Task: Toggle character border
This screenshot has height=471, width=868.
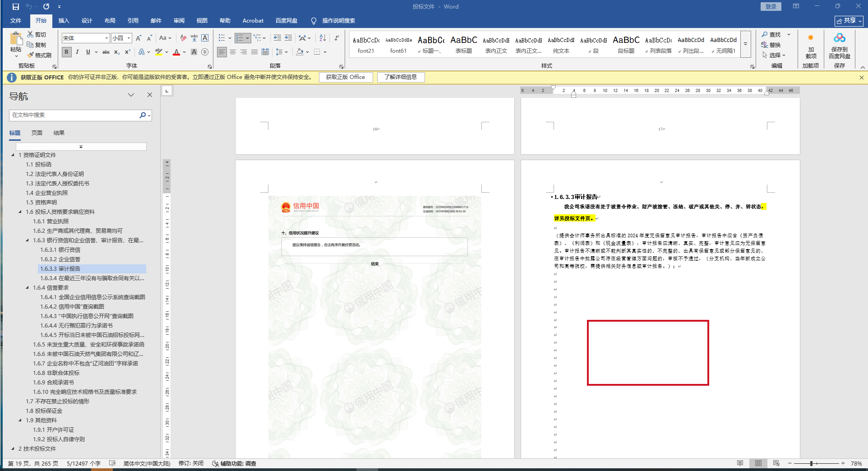Action: [x=205, y=38]
